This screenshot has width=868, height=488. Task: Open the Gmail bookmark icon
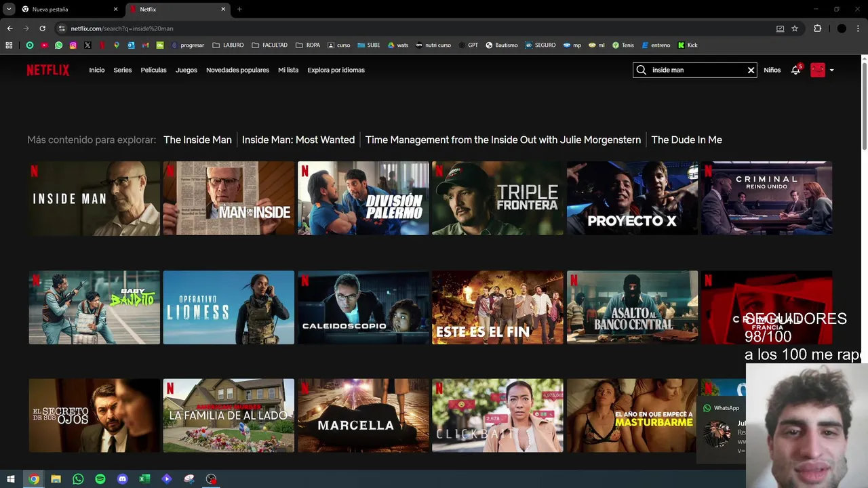pyautogui.click(x=146, y=45)
